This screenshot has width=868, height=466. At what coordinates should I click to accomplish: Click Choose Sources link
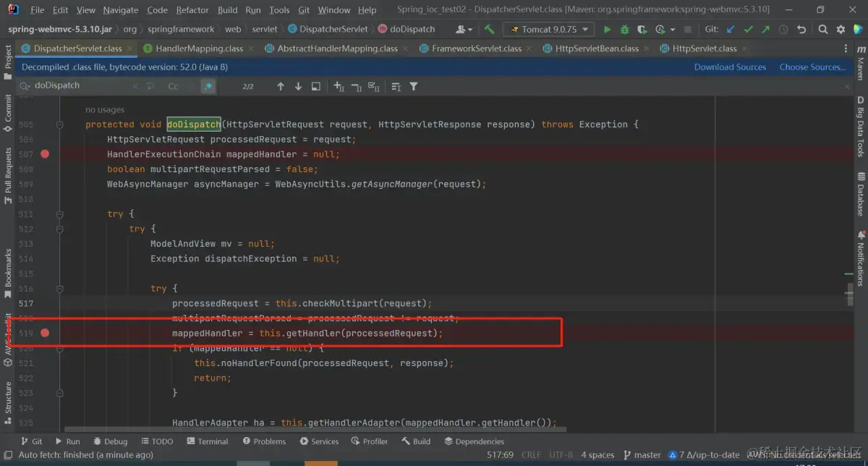point(812,67)
